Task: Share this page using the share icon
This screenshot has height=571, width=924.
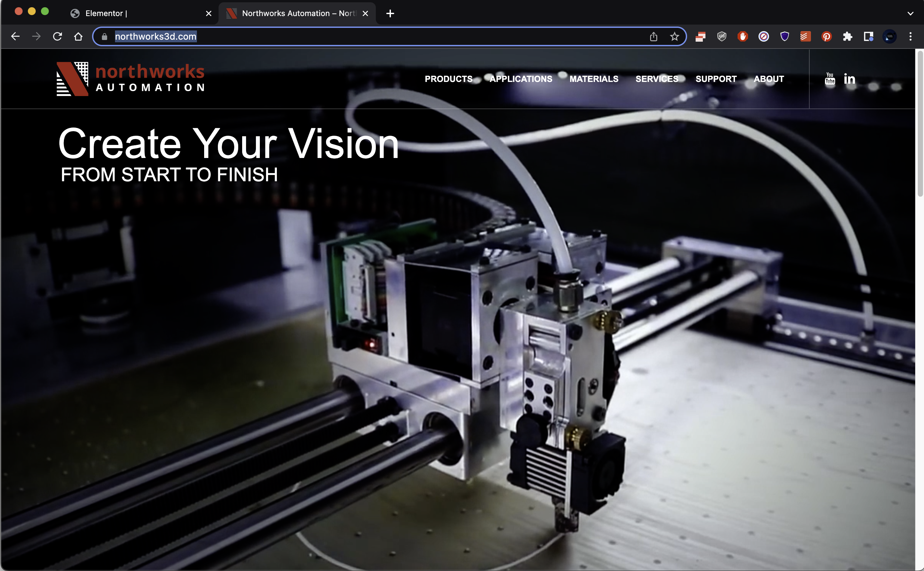Action: pos(654,37)
